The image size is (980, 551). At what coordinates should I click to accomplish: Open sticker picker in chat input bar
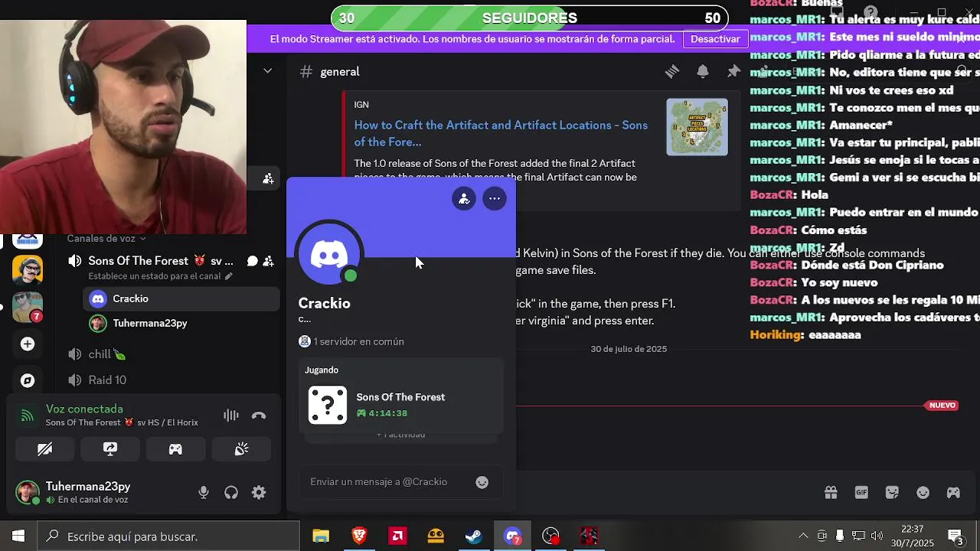(x=892, y=493)
